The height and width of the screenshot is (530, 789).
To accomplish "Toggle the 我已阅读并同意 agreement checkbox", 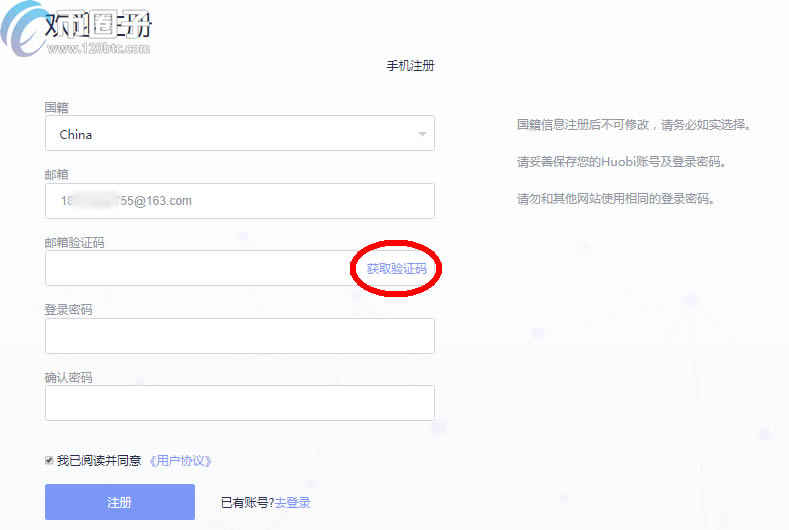I will click(50, 461).
